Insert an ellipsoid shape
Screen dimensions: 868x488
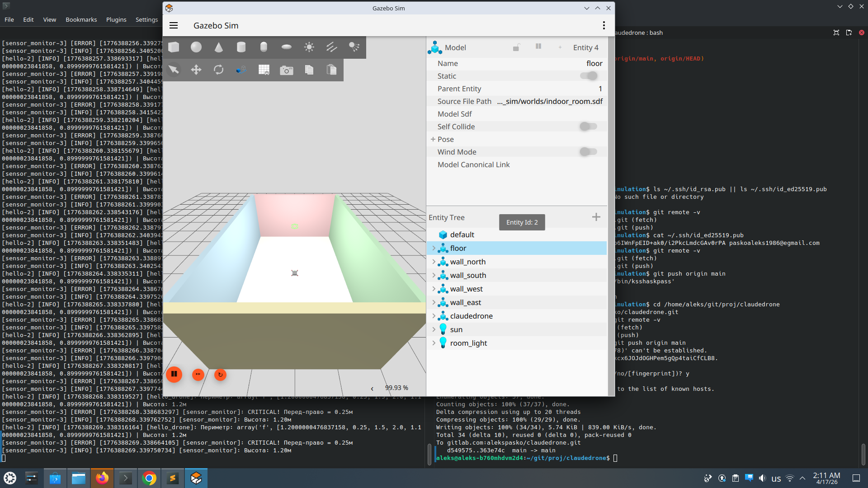[287, 47]
